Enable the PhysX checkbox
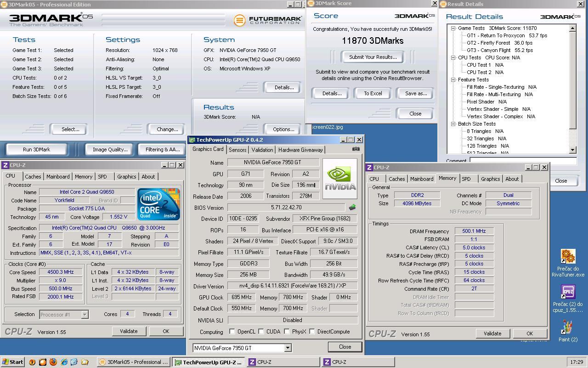588x368 pixels. 287,331
